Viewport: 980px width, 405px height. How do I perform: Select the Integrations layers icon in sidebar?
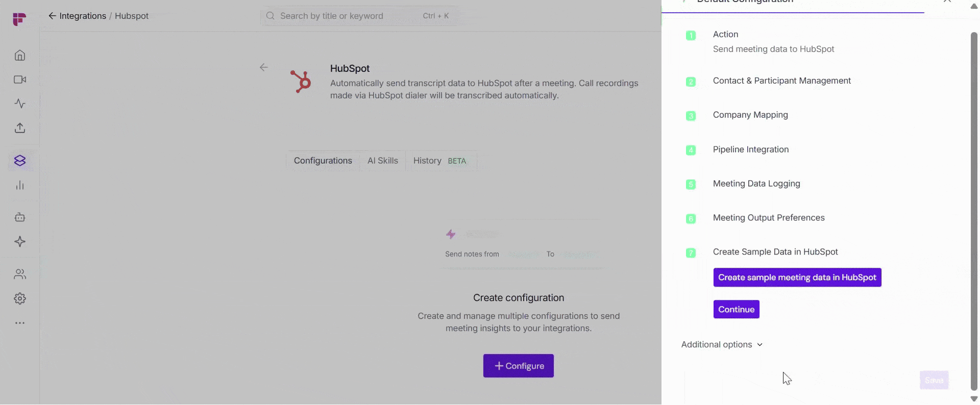[x=20, y=161]
